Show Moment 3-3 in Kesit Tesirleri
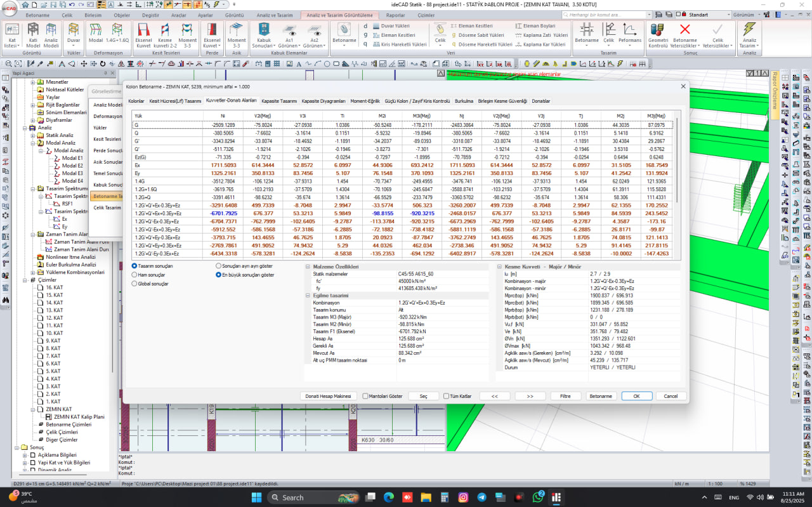Screen dimensions: 812x507 click(x=187, y=36)
